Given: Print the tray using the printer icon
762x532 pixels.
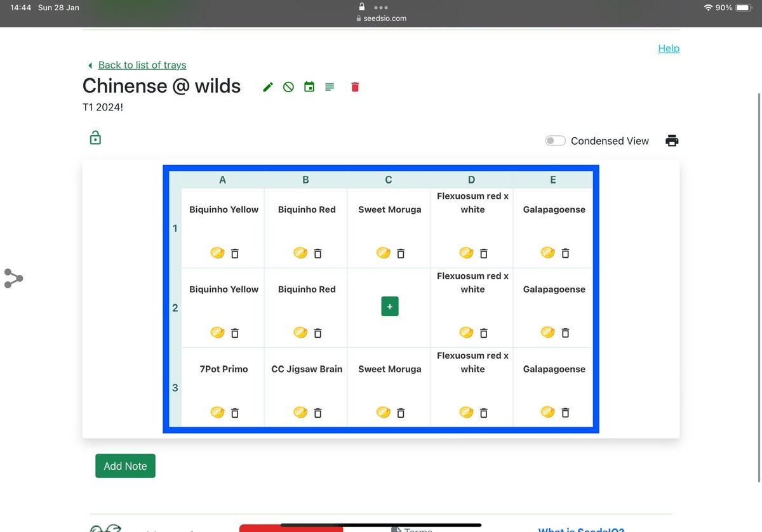Looking at the screenshot, I should point(672,141).
